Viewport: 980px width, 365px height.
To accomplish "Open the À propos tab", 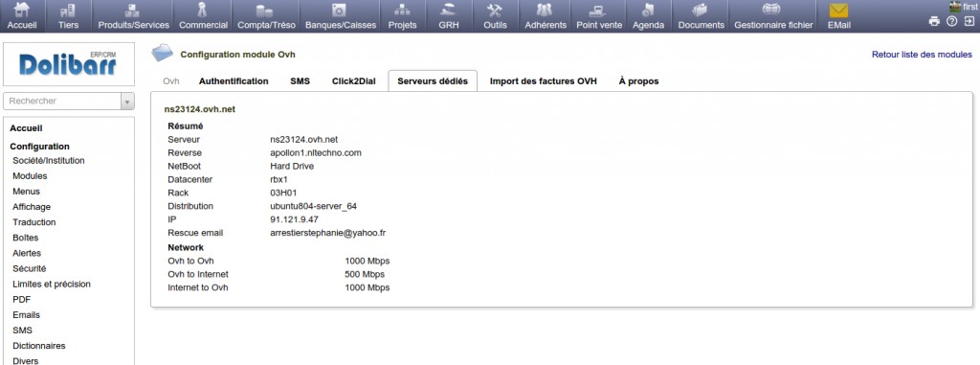I will pyautogui.click(x=638, y=81).
